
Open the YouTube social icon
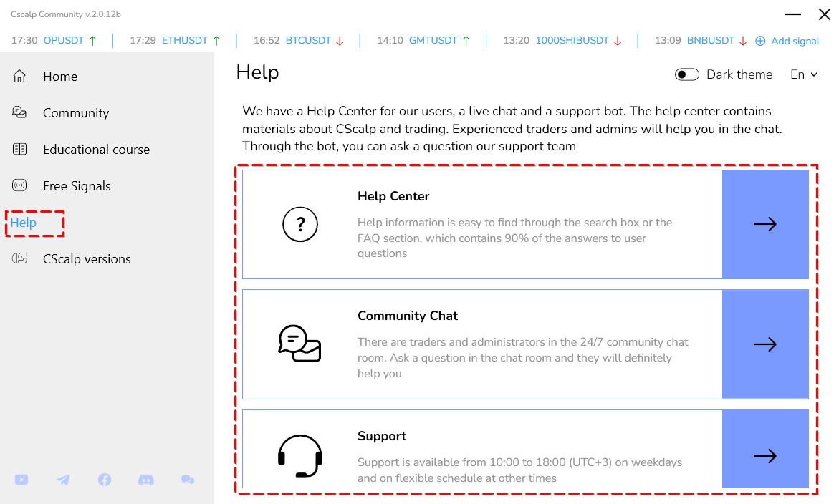coord(21,480)
